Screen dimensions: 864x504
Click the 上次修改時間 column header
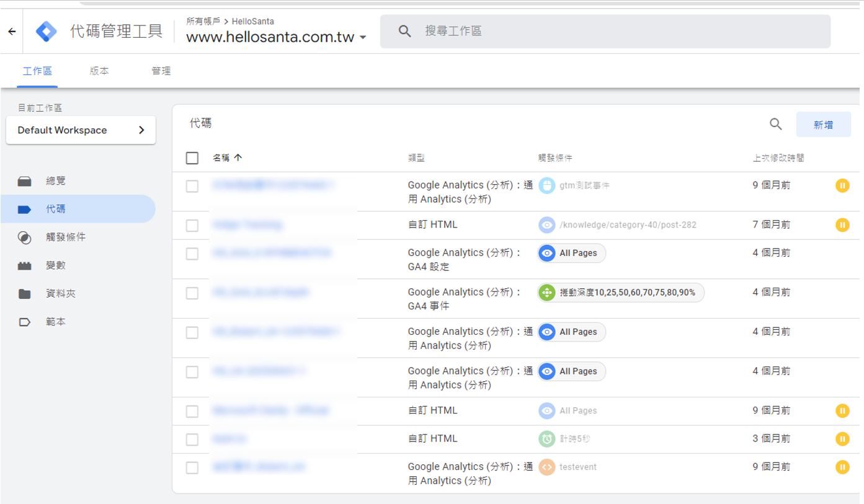[x=778, y=158]
